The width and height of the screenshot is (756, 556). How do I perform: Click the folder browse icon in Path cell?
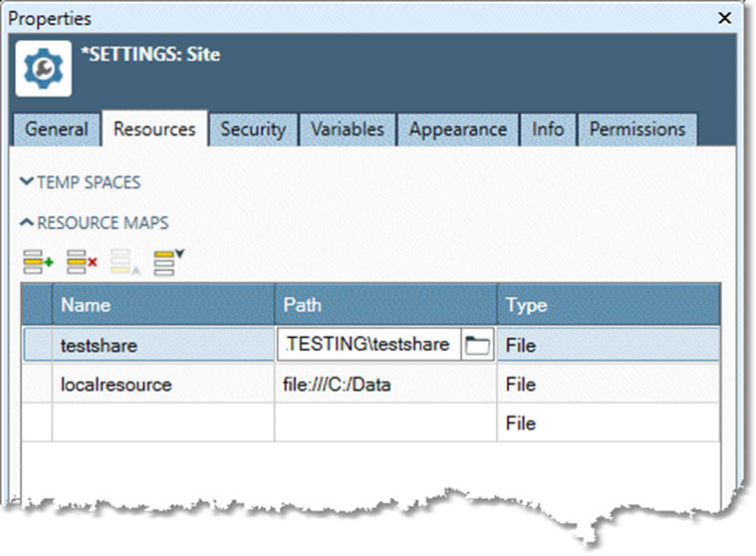coord(478,346)
